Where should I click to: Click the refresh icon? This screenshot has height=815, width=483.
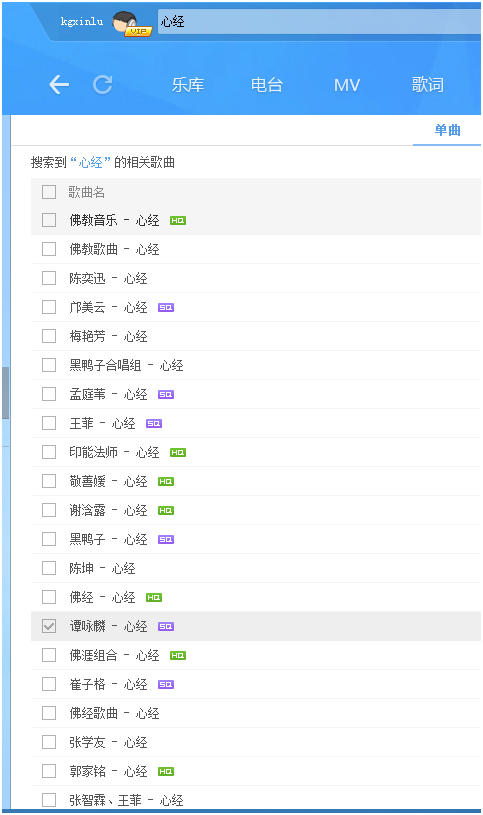[102, 84]
